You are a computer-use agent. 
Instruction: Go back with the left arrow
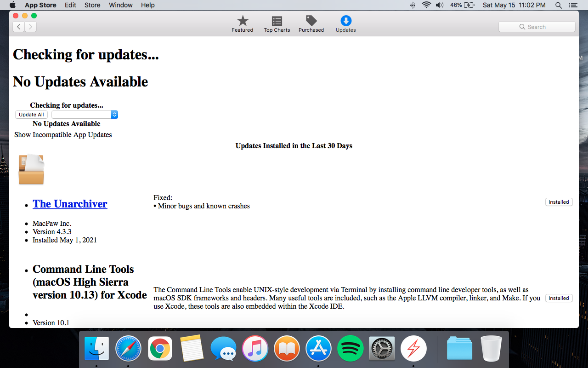(18, 27)
